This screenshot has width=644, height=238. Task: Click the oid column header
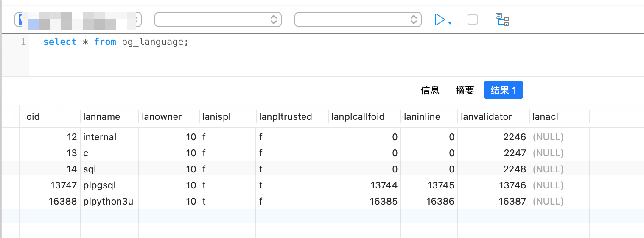pos(33,116)
